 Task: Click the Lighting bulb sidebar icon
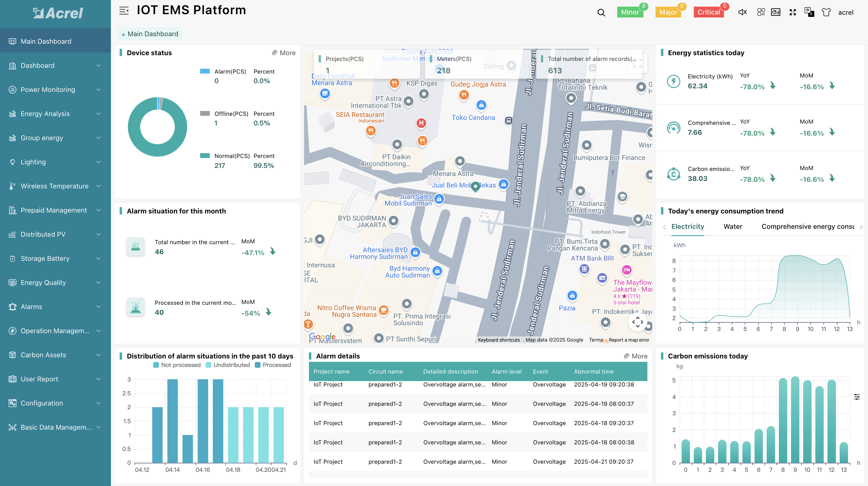pyautogui.click(x=12, y=162)
